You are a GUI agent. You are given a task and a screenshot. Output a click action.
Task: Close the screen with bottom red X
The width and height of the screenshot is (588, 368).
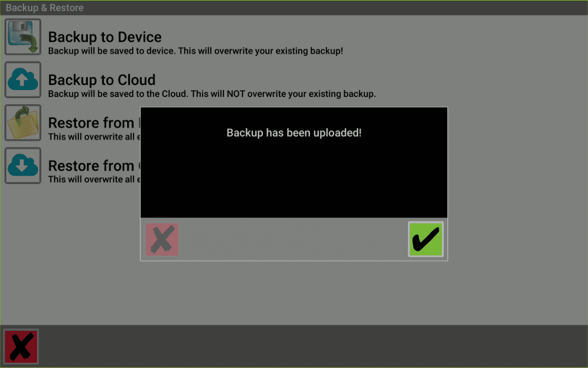21,346
